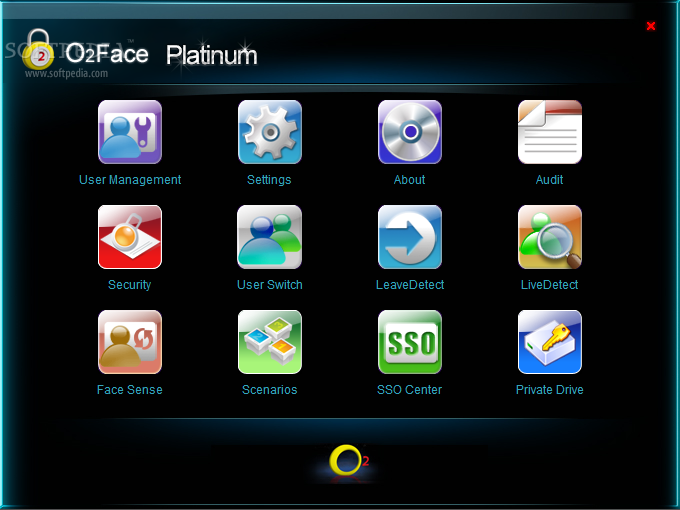Click the 'Private Drive' label
The width and height of the screenshot is (680, 510).
[x=549, y=389]
